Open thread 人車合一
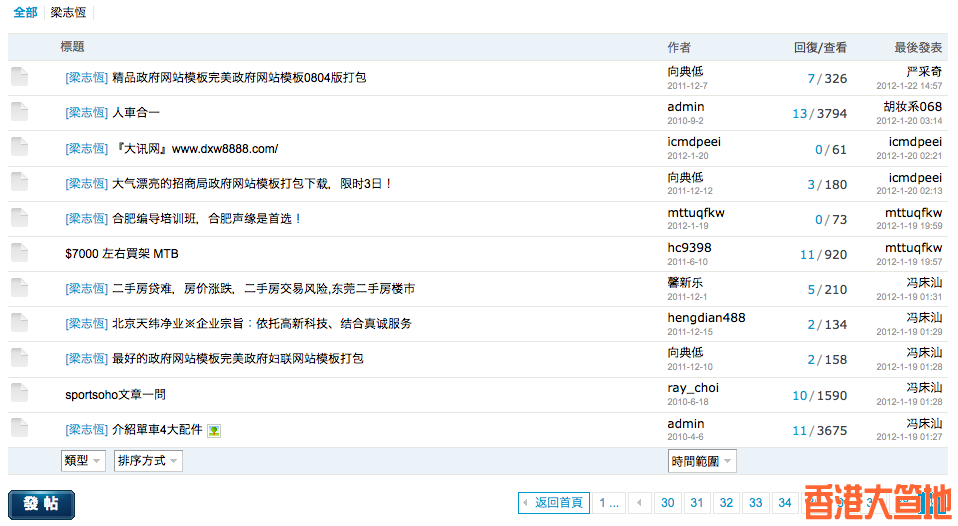 (x=136, y=112)
